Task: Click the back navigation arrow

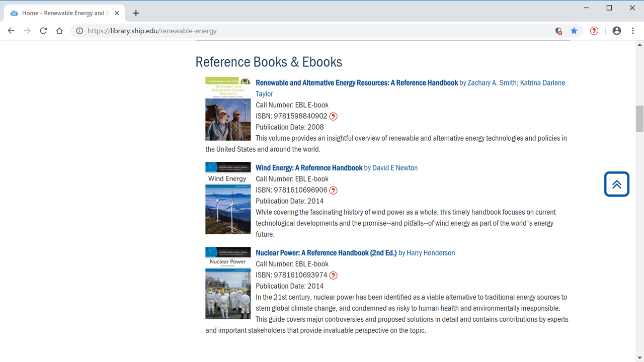Action: tap(11, 31)
